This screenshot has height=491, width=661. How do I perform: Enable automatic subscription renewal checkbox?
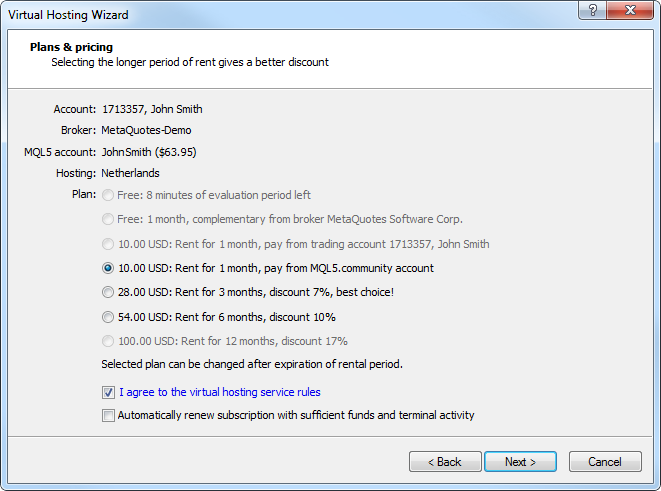tap(108, 416)
